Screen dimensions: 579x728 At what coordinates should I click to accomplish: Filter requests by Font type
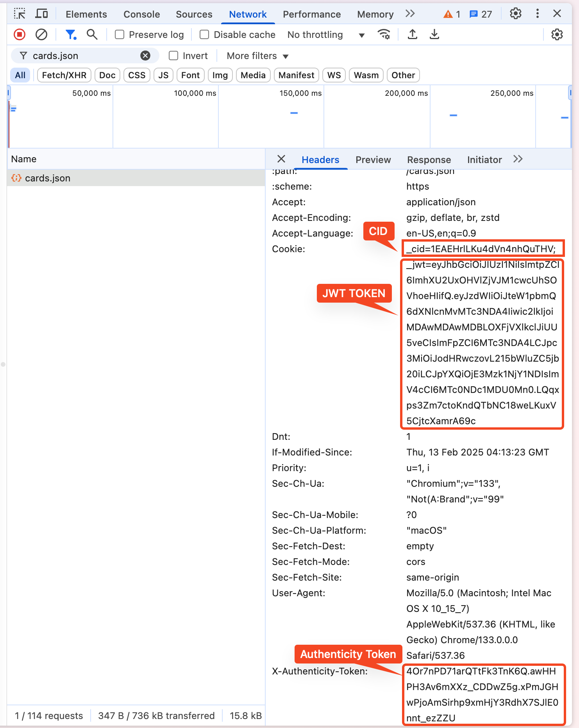tap(190, 75)
